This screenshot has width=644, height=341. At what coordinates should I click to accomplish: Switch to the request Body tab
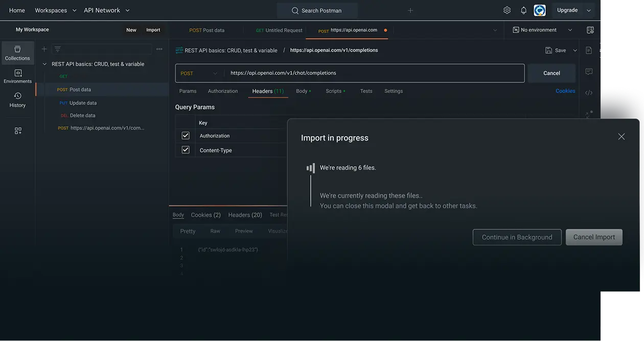304,91
